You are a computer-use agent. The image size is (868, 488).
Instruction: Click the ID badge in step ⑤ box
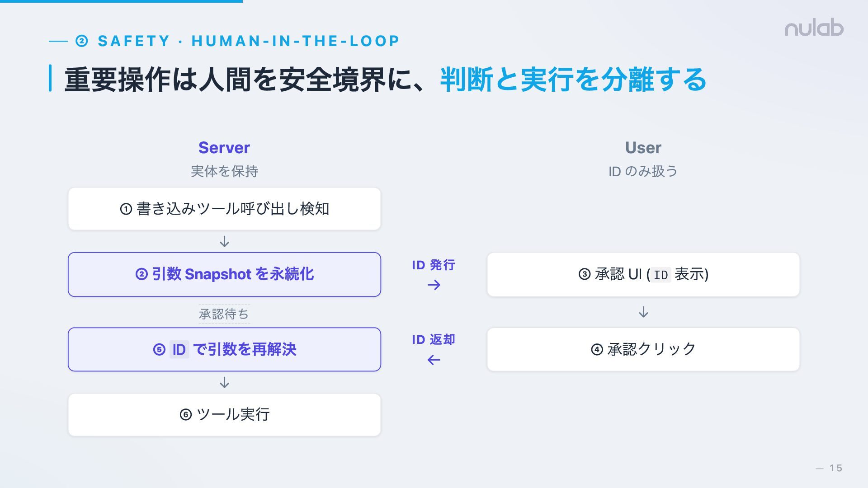[x=179, y=349]
